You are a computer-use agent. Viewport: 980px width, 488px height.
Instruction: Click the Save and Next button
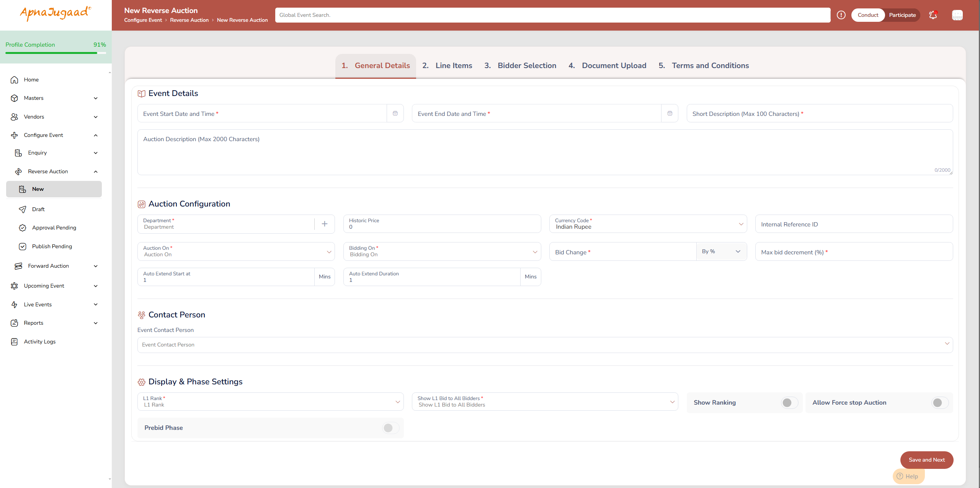tap(926, 460)
